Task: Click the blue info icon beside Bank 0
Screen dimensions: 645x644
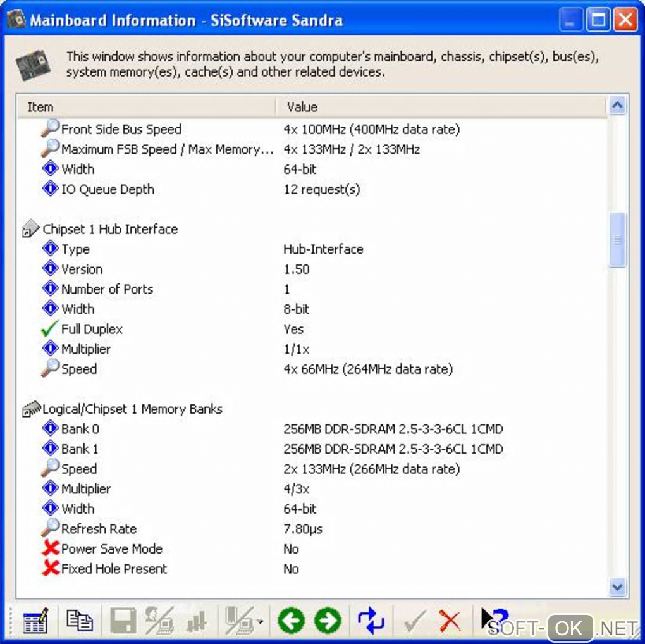Action: click(50, 428)
